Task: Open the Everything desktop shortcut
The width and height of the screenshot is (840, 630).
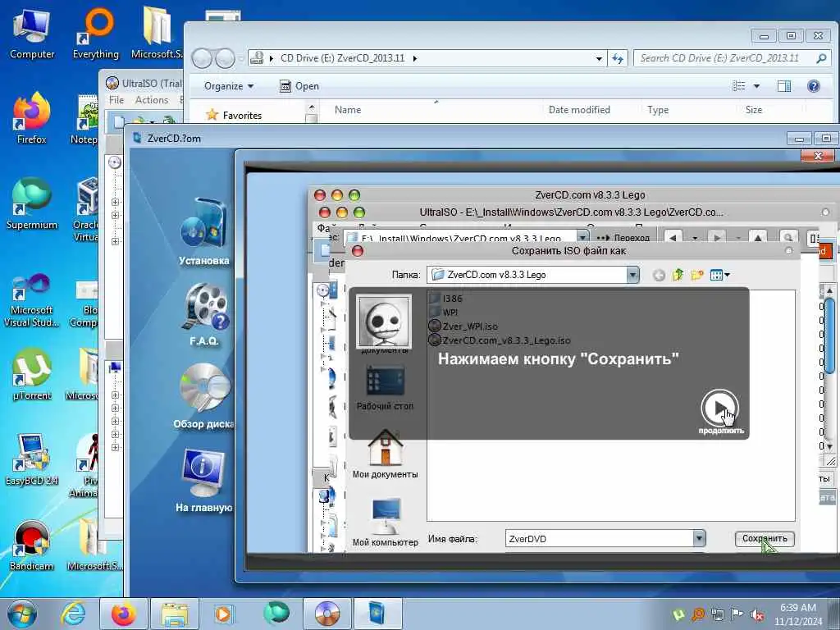Action: (96, 34)
